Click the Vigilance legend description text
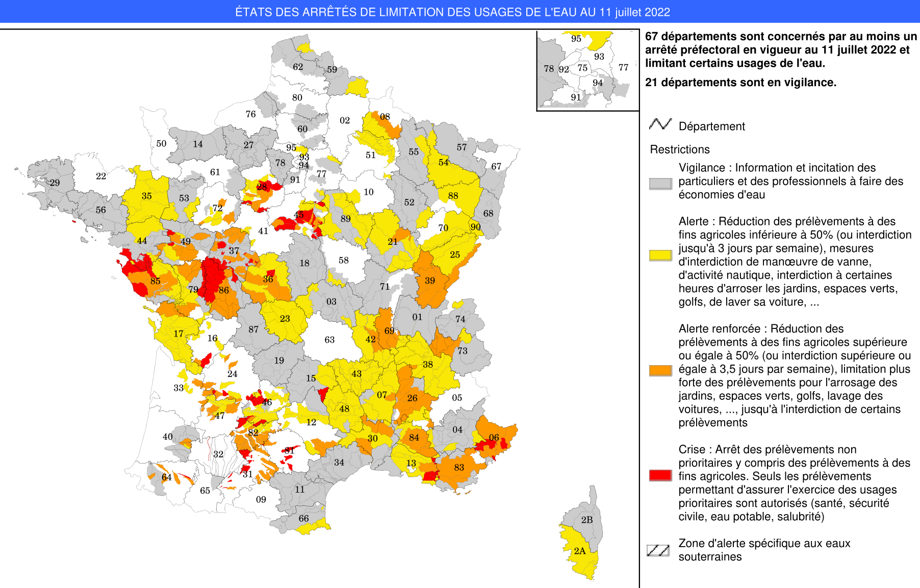The width and height of the screenshot is (920, 588). pyautogui.click(x=790, y=181)
